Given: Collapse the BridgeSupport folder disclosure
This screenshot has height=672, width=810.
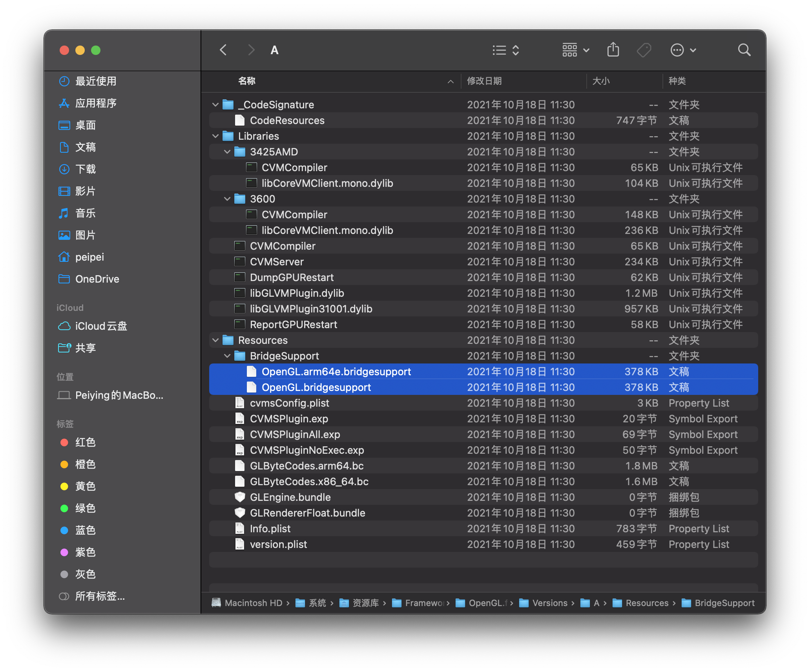Looking at the screenshot, I should tap(227, 356).
